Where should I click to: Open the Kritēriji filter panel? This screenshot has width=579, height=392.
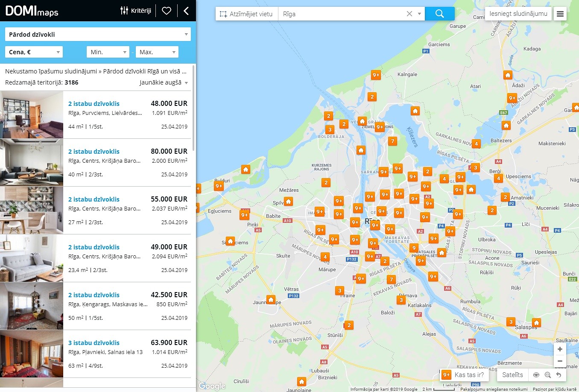click(136, 11)
